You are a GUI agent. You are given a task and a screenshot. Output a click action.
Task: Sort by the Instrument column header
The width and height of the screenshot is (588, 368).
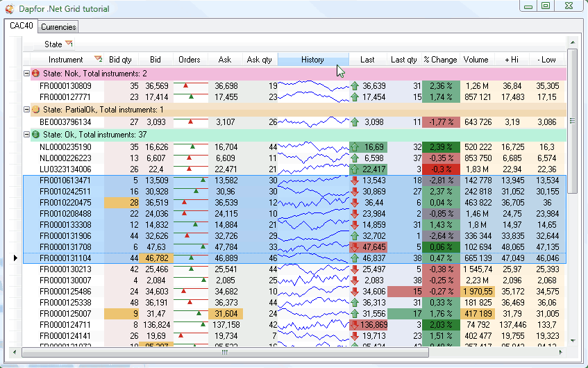coord(67,60)
